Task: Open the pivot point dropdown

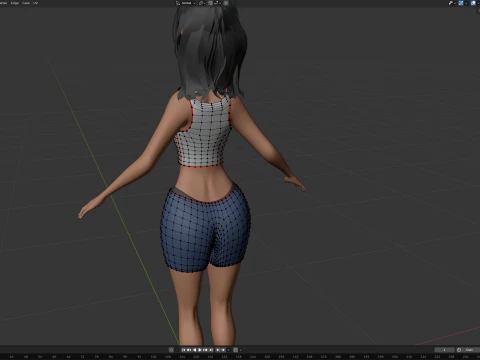Action: 202,3
